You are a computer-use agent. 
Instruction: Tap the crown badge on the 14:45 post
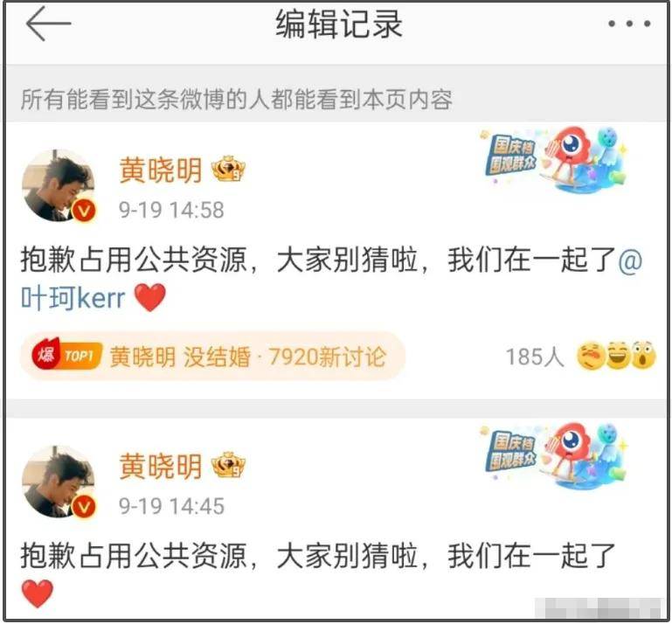228,466
